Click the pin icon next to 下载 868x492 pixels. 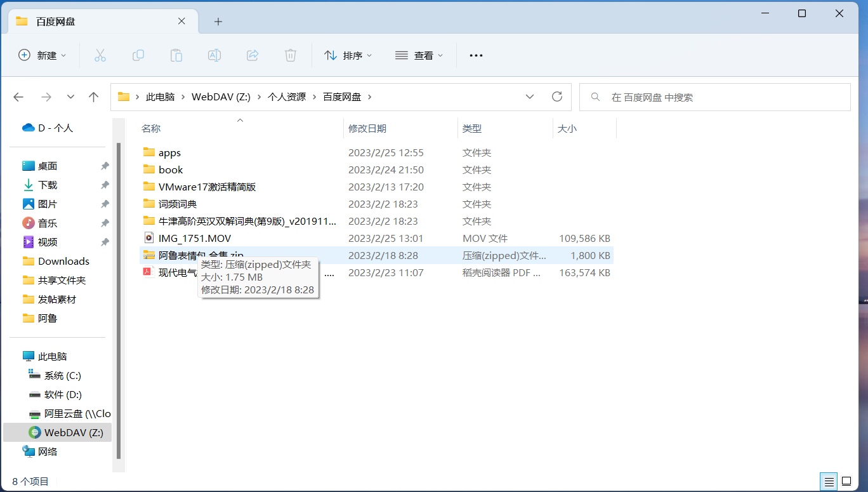[x=105, y=185]
